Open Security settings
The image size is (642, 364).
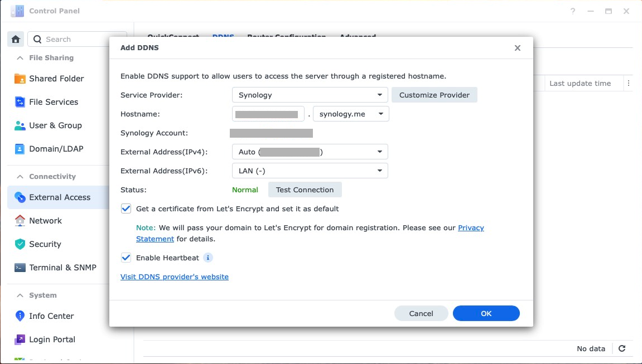pyautogui.click(x=45, y=244)
